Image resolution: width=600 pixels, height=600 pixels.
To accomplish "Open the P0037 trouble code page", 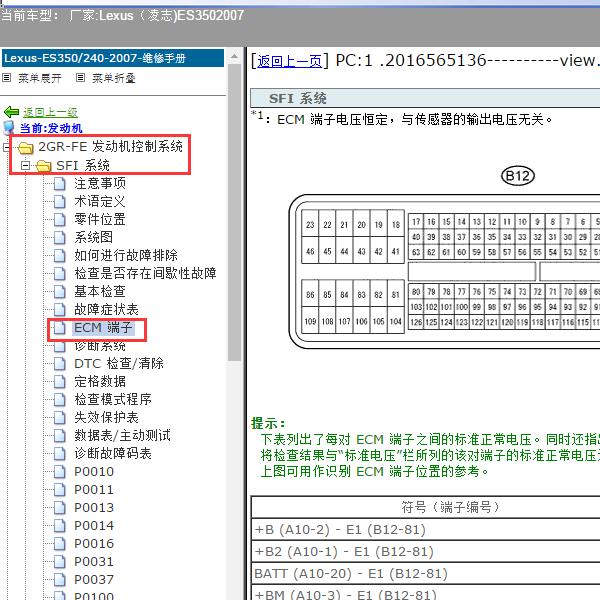I will coord(94,579).
